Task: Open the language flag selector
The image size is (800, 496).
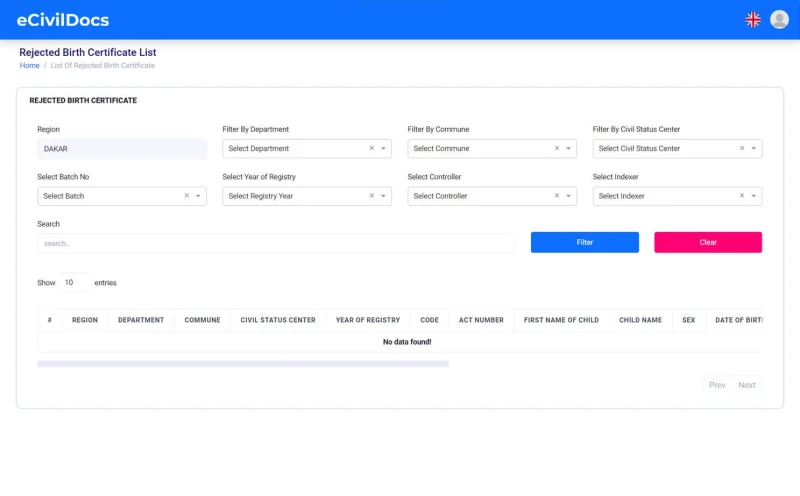Action: point(753,20)
